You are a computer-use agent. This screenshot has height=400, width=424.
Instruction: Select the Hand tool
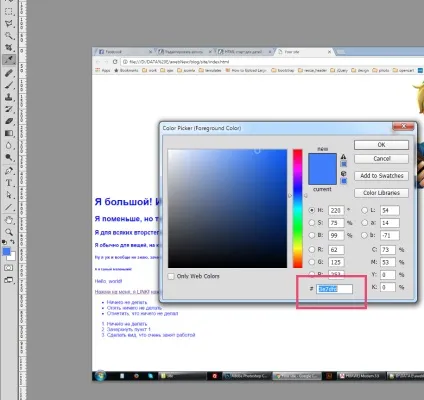tap(9, 220)
